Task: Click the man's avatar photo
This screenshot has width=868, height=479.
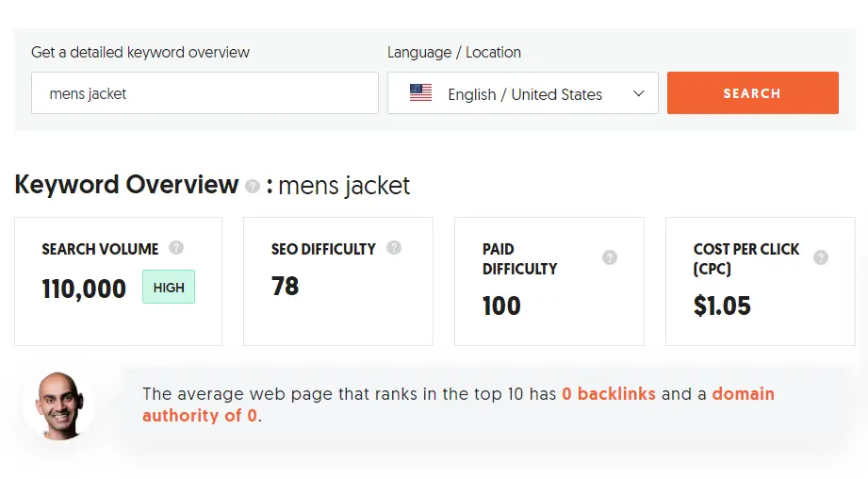Action: point(60,405)
